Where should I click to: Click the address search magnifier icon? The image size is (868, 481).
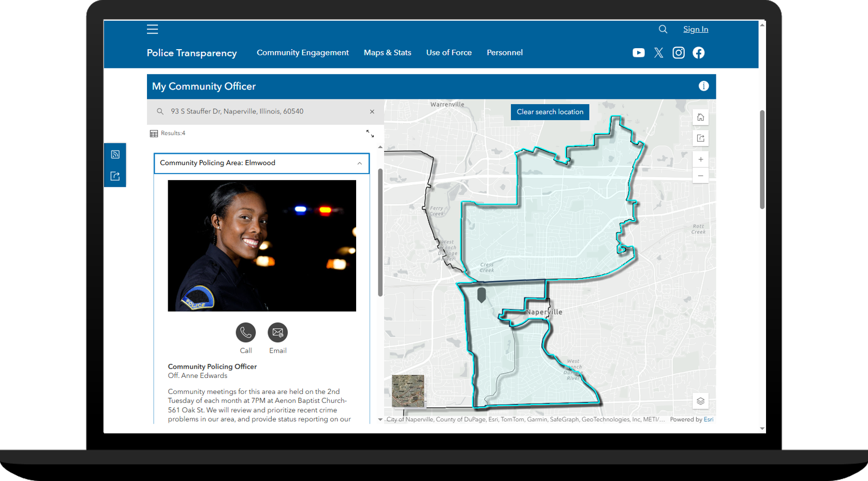click(160, 112)
